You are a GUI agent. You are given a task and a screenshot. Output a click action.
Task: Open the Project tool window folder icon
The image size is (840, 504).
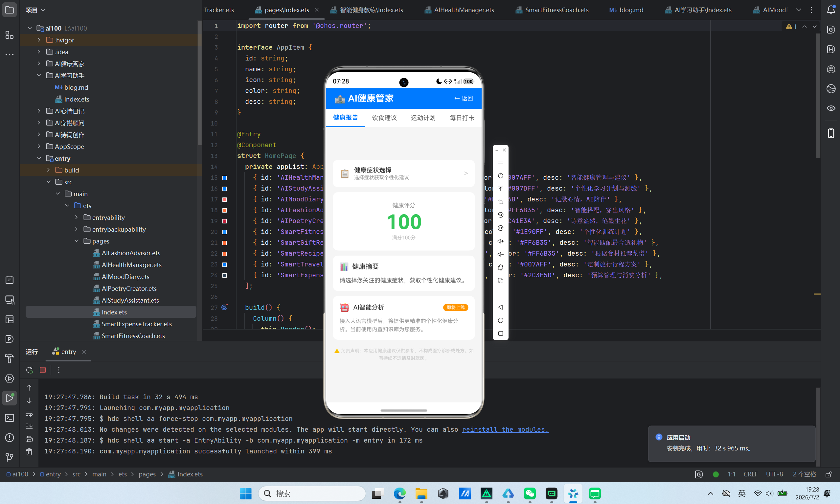coord(10,10)
